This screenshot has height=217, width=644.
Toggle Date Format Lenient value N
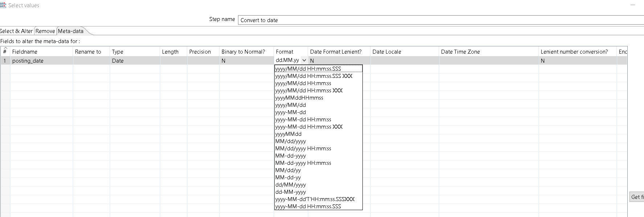click(x=339, y=61)
